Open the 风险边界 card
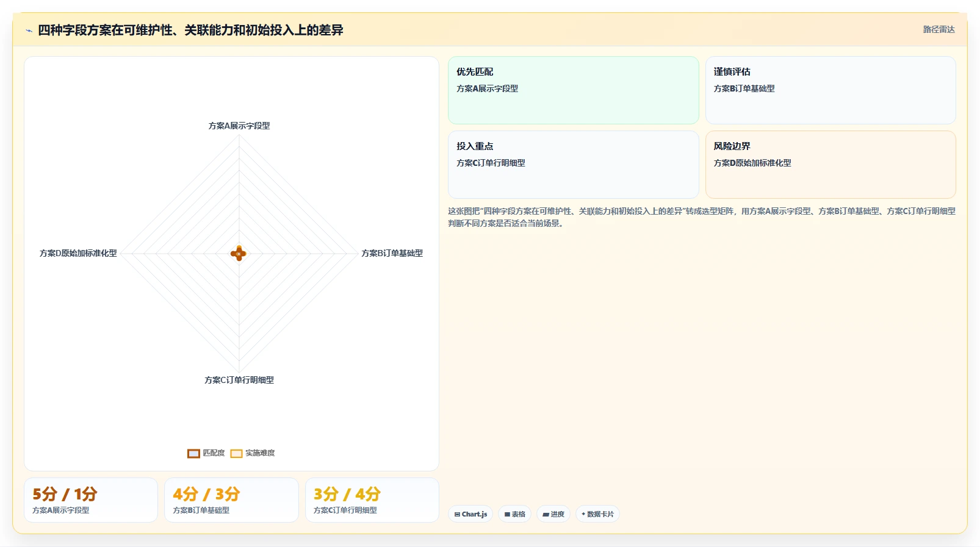Viewport: 980px width, 547px height. [830, 165]
